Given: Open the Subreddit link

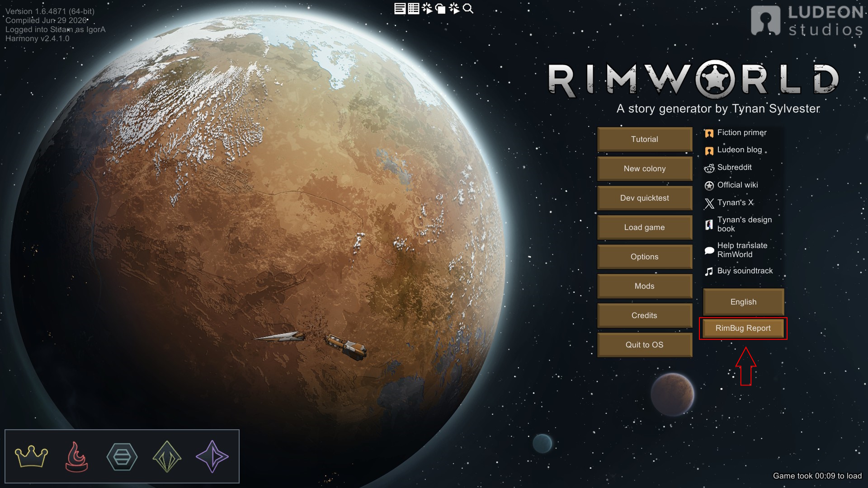Looking at the screenshot, I should coord(728,168).
